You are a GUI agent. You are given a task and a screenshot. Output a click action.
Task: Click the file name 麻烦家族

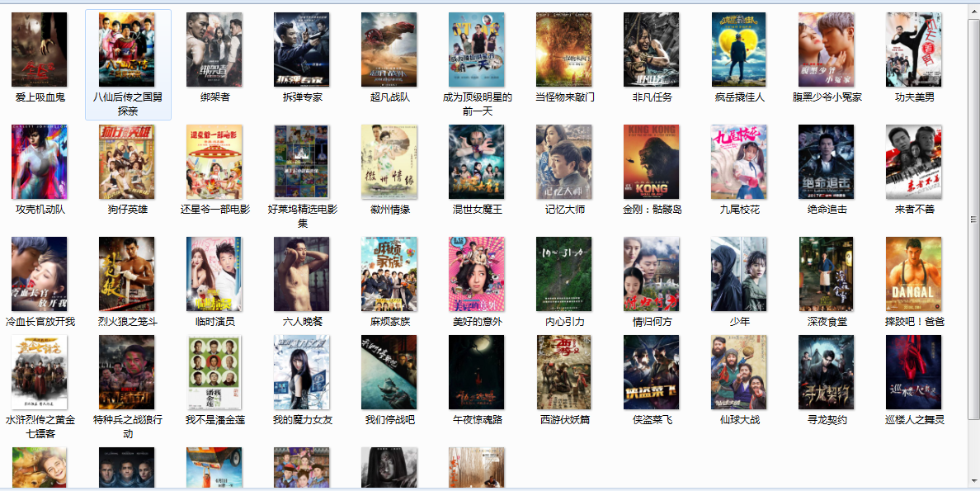click(390, 322)
